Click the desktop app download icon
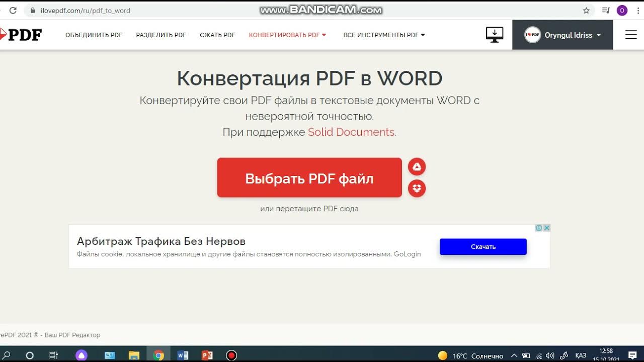644x362 pixels. pos(495,35)
